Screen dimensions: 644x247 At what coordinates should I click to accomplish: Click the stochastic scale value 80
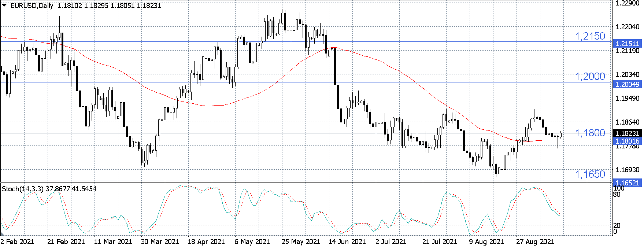[617, 194]
